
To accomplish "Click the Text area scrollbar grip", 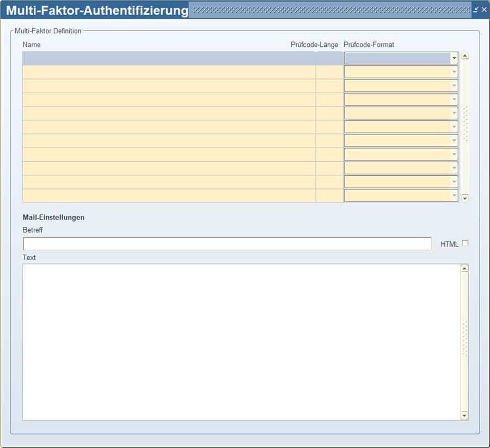I will pyautogui.click(x=464, y=339).
